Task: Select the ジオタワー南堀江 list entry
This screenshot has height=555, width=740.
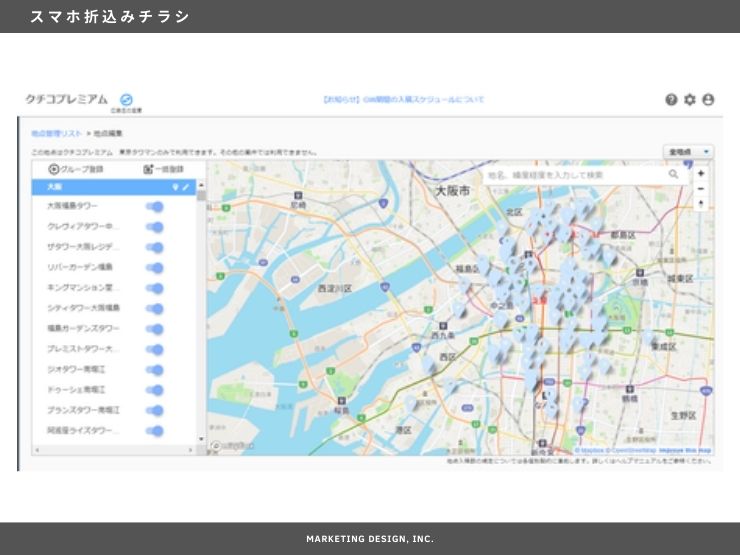Action: (76, 369)
